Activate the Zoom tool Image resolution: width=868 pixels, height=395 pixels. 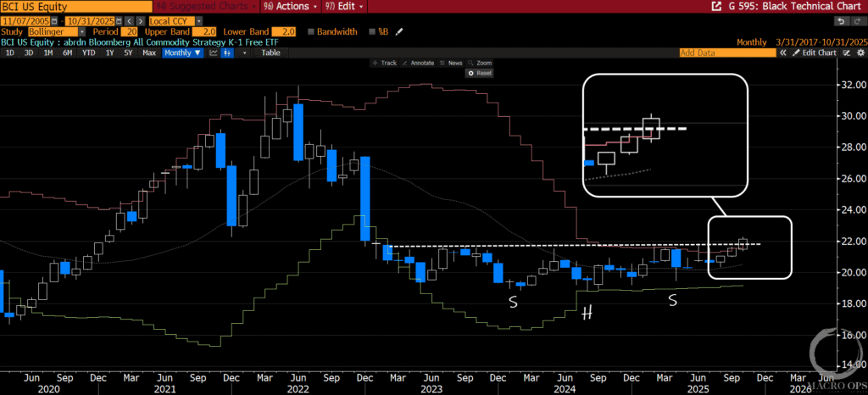click(480, 63)
